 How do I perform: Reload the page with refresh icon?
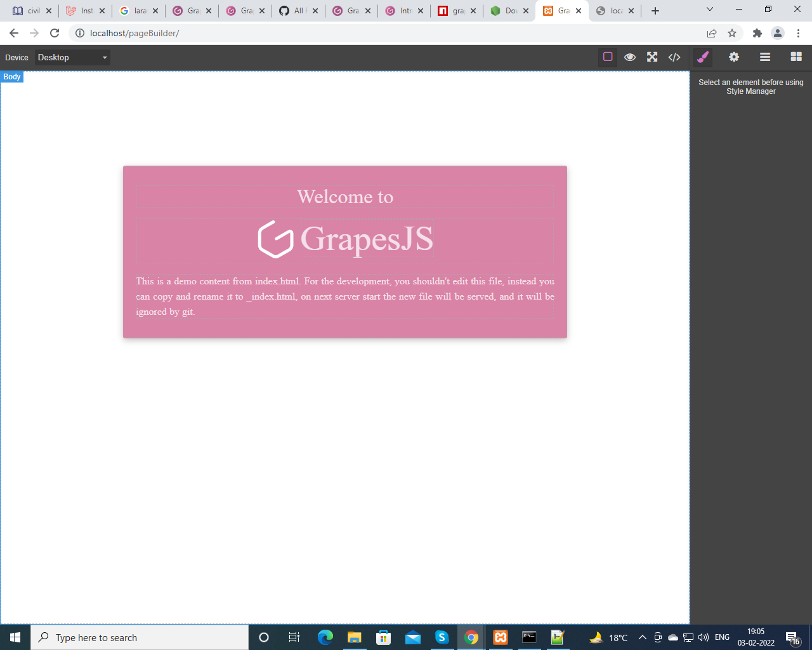point(55,33)
